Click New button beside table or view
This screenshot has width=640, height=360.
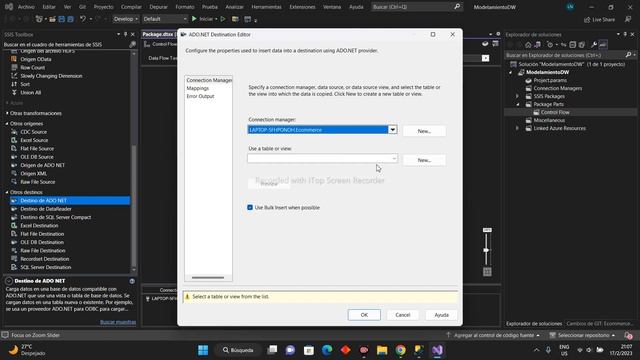424,160
